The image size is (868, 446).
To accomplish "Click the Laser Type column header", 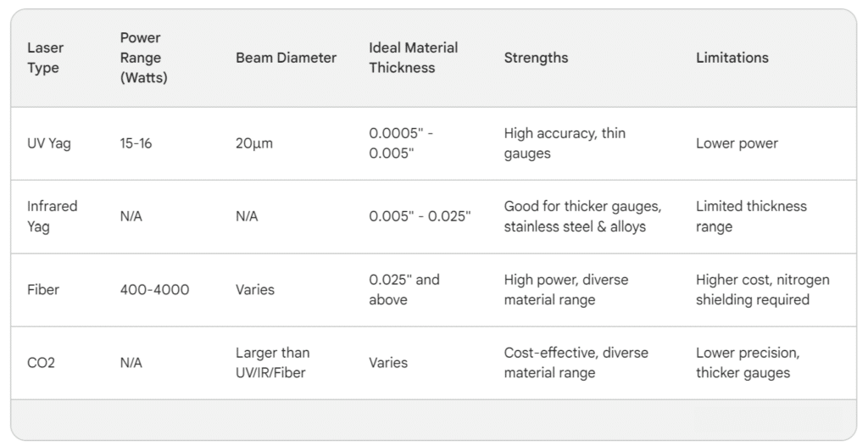I will (45, 58).
